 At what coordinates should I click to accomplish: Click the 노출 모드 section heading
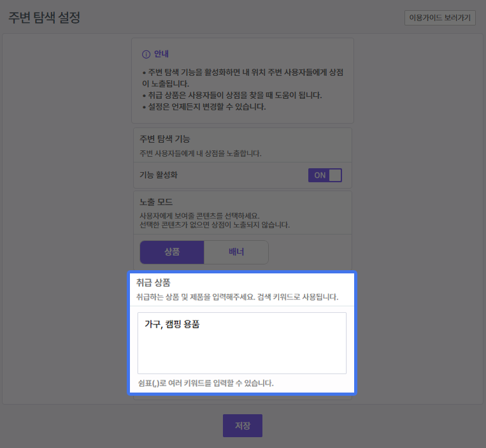coord(156,202)
